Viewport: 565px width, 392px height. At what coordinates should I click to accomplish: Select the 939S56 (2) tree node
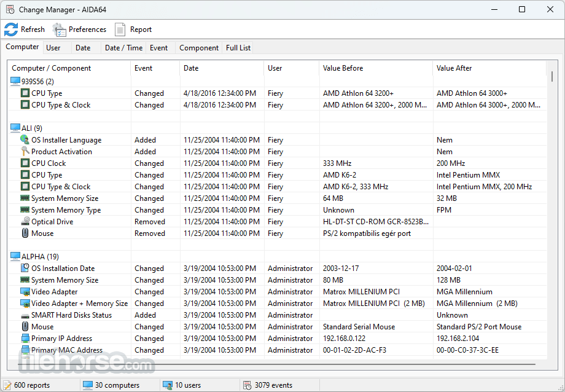tap(37, 82)
